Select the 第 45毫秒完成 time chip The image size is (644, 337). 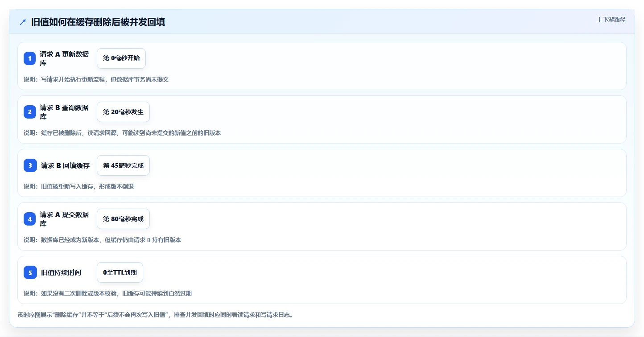(123, 165)
